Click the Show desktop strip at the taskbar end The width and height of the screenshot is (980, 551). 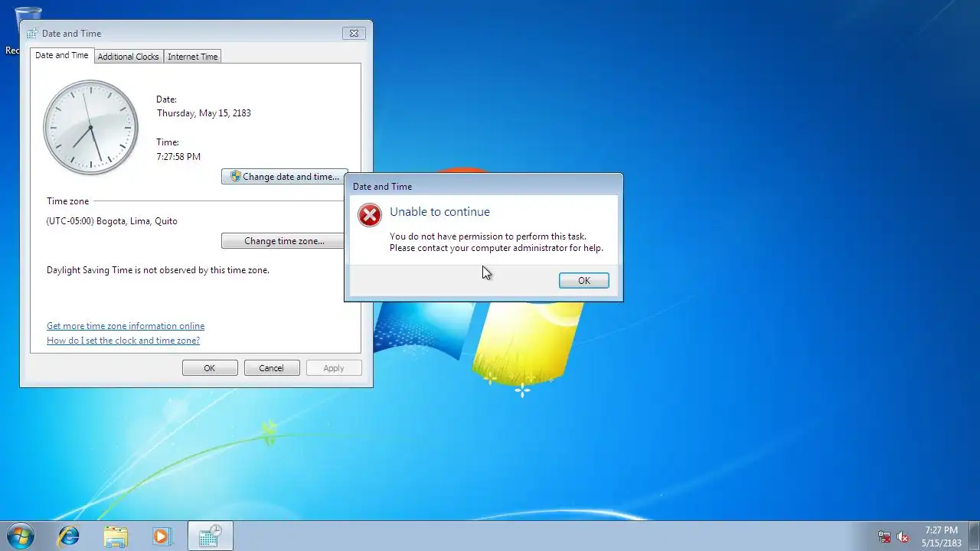[x=975, y=536]
